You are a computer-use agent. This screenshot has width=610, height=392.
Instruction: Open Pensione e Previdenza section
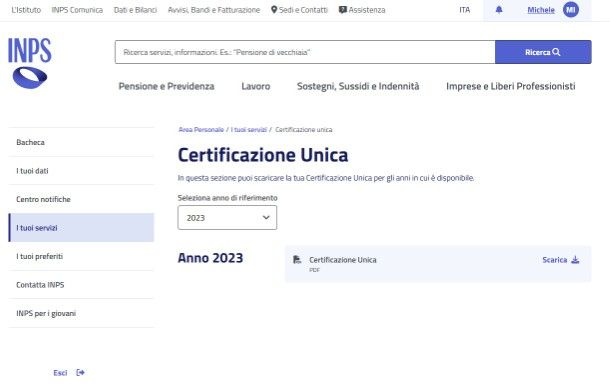pyautogui.click(x=167, y=86)
